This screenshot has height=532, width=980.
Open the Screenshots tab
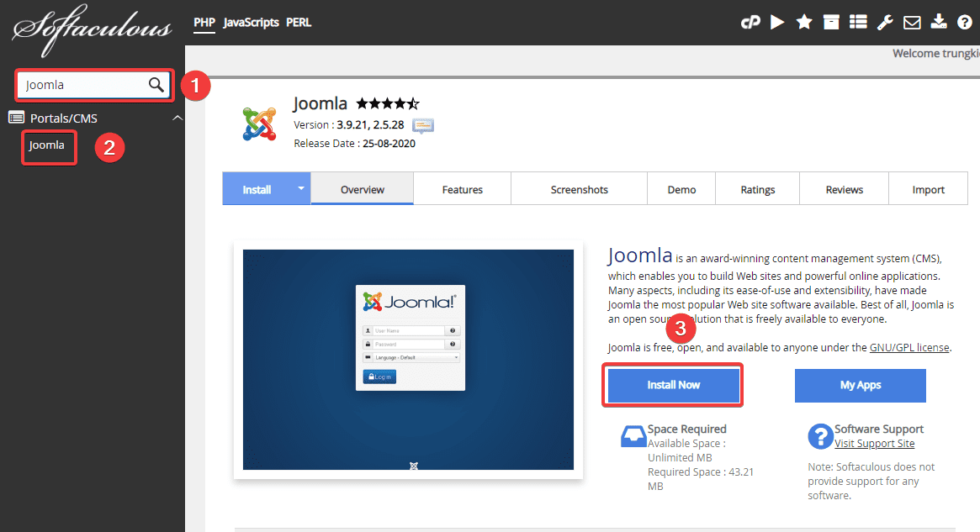coord(579,190)
